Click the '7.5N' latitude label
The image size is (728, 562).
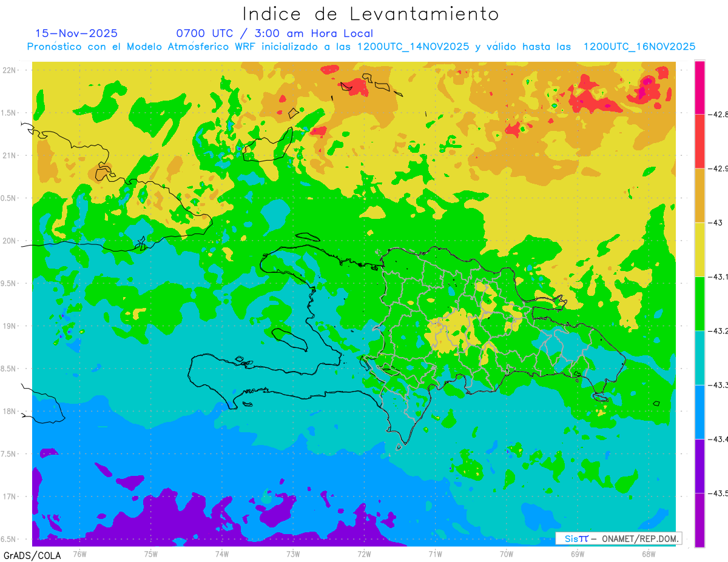8,454
